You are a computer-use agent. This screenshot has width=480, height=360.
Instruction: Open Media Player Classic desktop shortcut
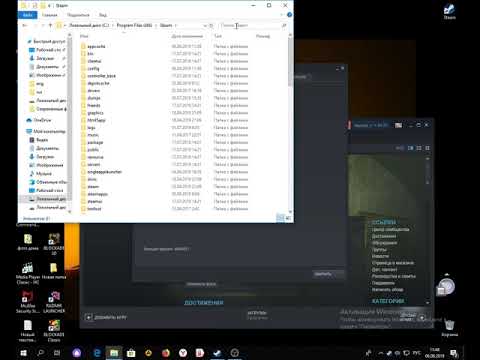click(28, 273)
